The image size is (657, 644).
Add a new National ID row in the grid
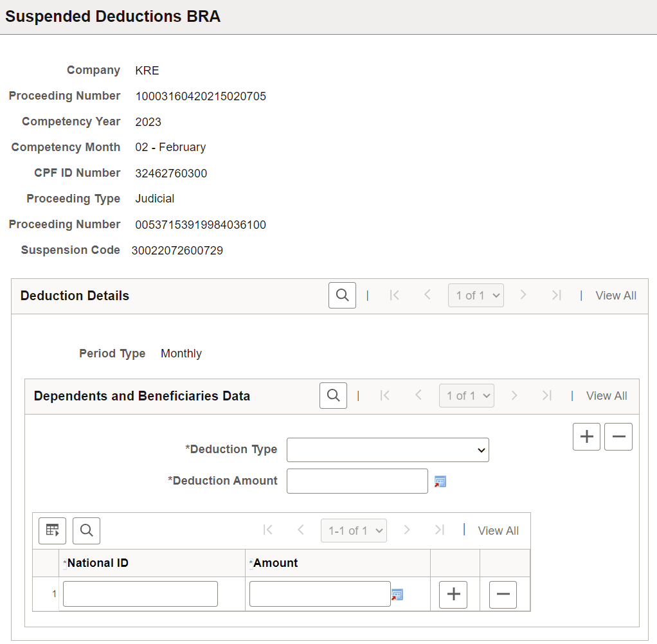[453, 595]
